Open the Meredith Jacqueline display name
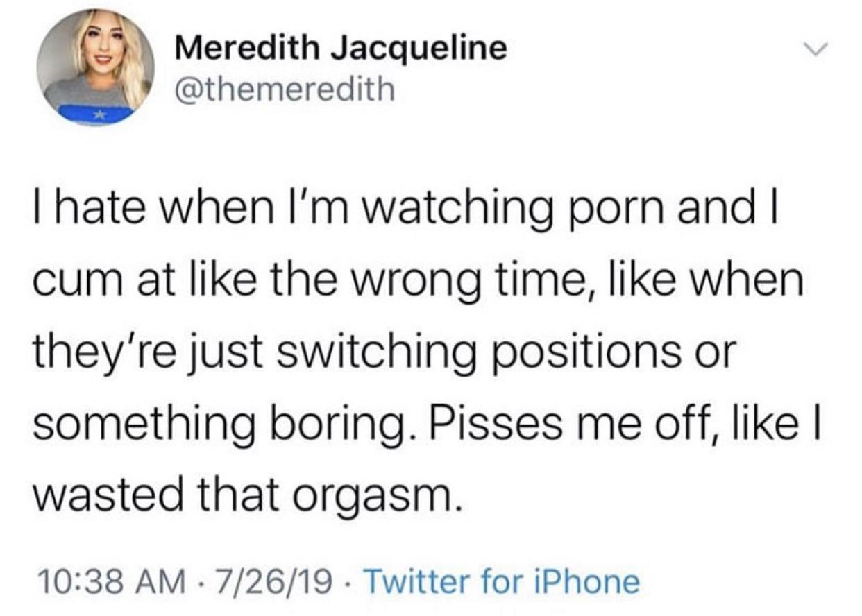Screen dimensions: 862x616 click(341, 48)
